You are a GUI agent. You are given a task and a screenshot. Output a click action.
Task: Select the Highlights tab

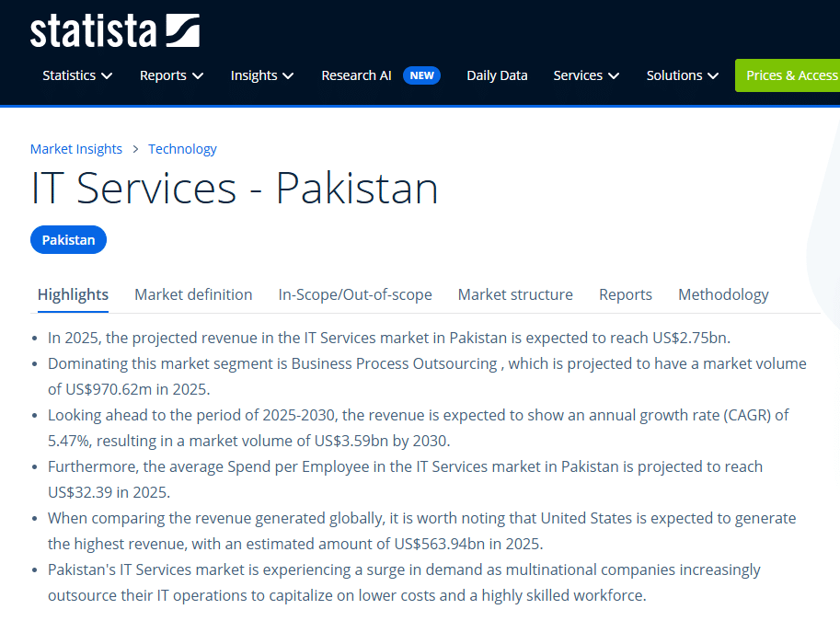(x=73, y=294)
